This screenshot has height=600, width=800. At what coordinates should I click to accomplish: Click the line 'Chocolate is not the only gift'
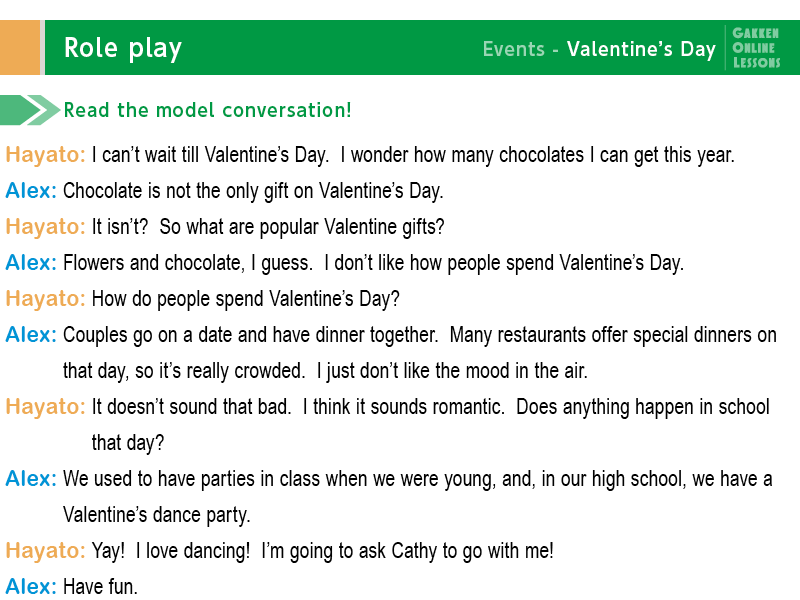tap(253, 191)
